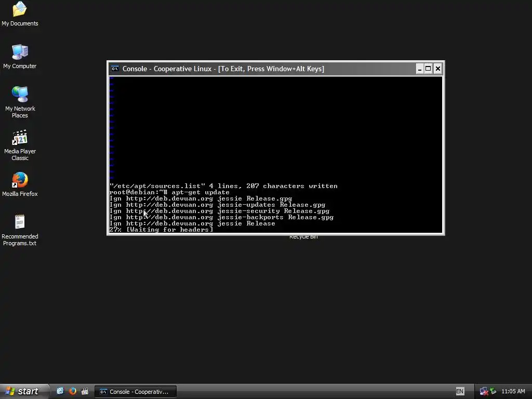Click the 'Ign ... jessie Release.gpg' line

coord(201,198)
